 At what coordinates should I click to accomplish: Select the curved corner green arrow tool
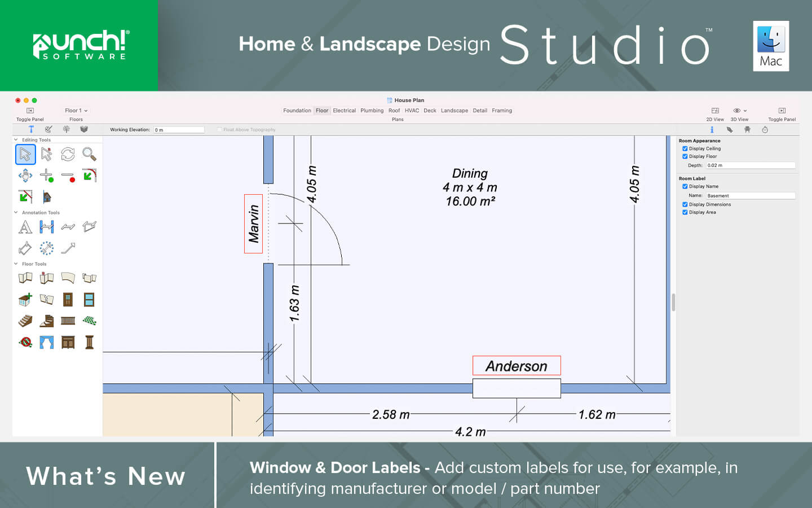tap(89, 176)
